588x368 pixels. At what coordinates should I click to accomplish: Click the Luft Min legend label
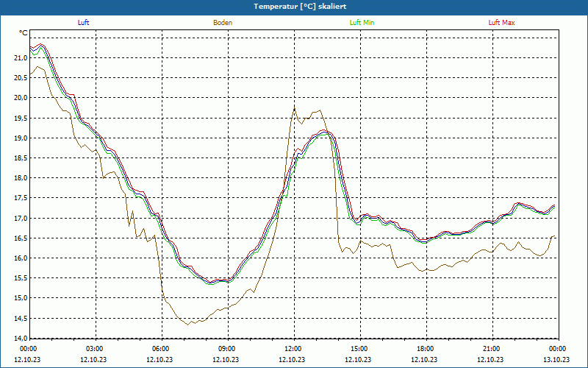(362, 23)
